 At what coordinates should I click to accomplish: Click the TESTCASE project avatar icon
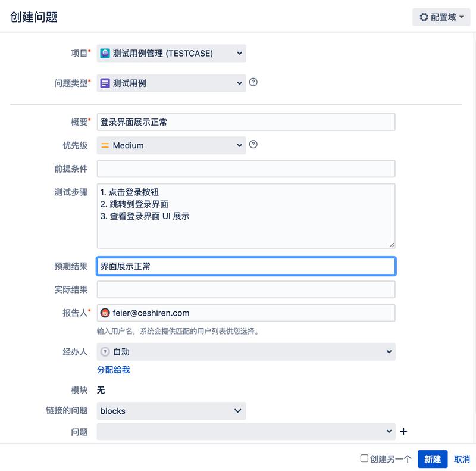pos(107,53)
